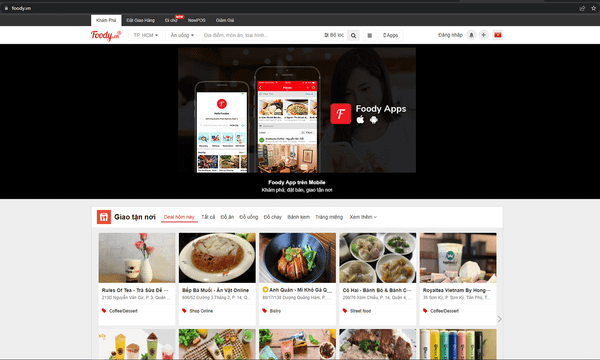Switch to the Khám Phá tab
This screenshot has width=600, height=360.
pyautogui.click(x=106, y=20)
